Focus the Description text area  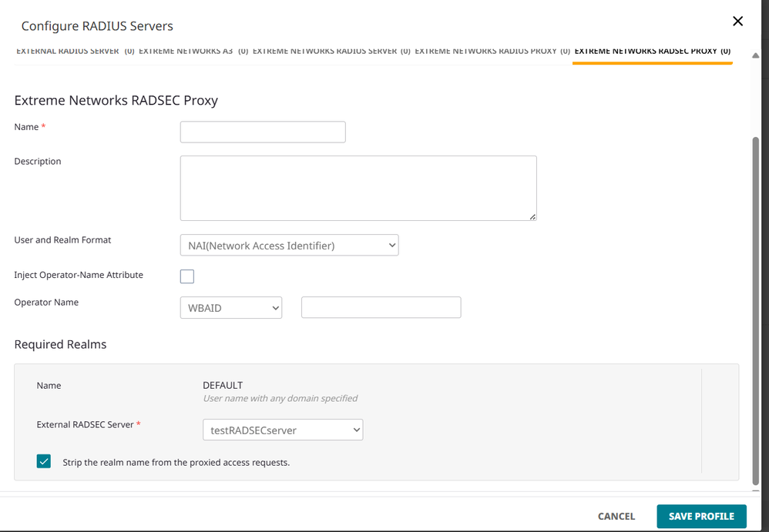click(x=358, y=188)
